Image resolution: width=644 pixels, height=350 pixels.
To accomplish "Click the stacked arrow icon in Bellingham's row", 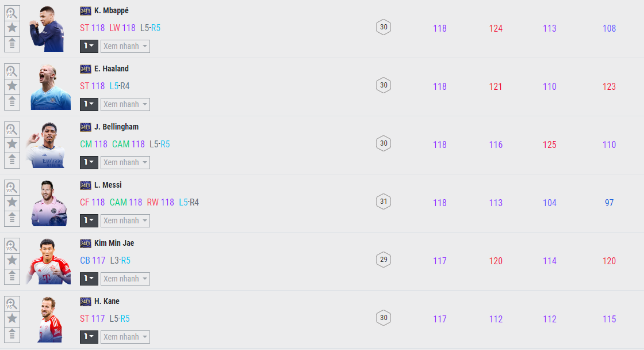I will [12, 160].
